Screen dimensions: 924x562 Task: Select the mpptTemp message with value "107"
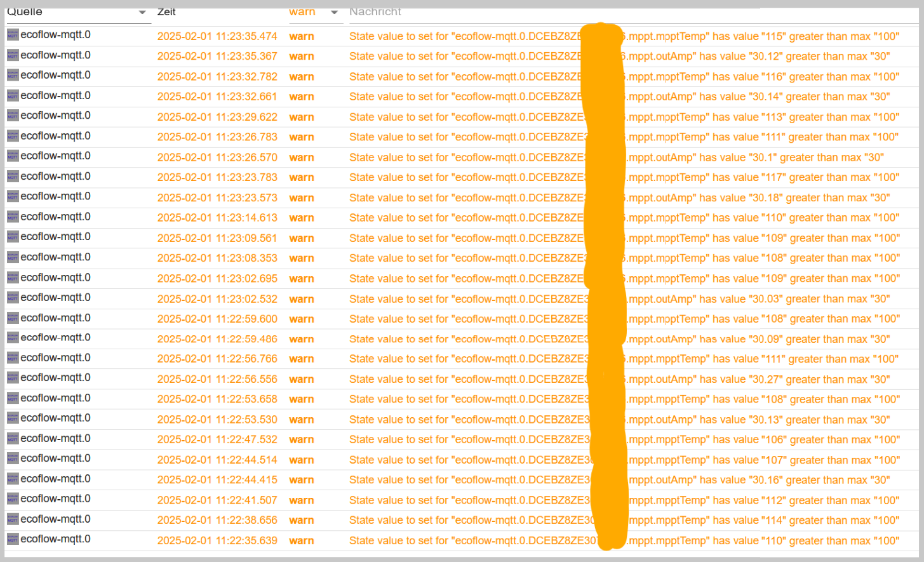pyautogui.click(x=624, y=460)
